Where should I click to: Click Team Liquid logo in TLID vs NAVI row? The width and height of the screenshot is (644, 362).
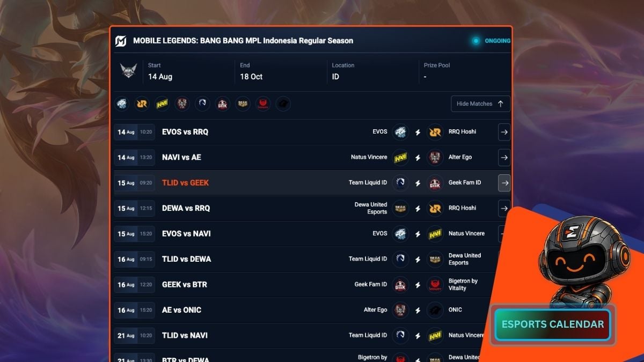[400, 336]
